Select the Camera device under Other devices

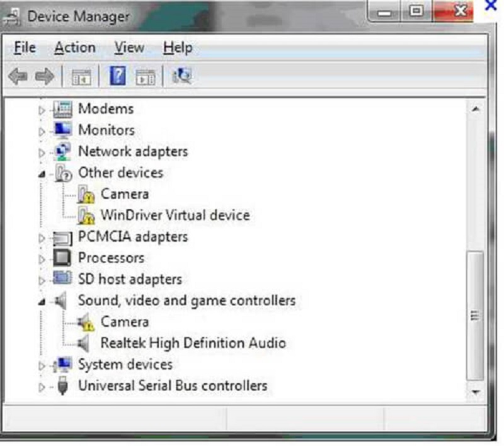[125, 194]
